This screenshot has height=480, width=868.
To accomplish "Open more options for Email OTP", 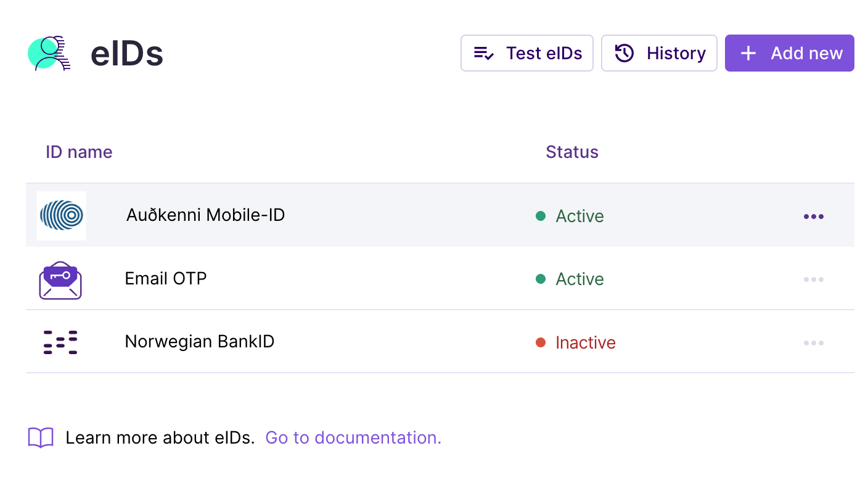I will 813,279.
